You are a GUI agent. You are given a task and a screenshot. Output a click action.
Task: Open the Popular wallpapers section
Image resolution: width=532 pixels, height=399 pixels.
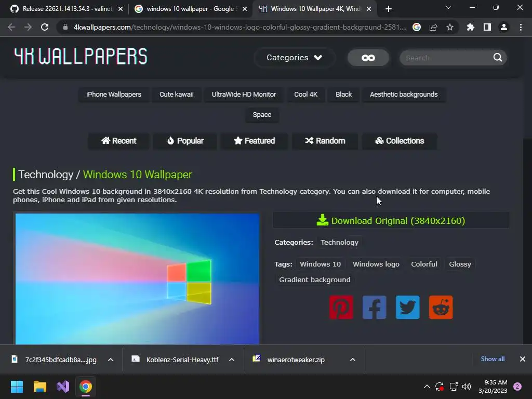click(x=185, y=141)
